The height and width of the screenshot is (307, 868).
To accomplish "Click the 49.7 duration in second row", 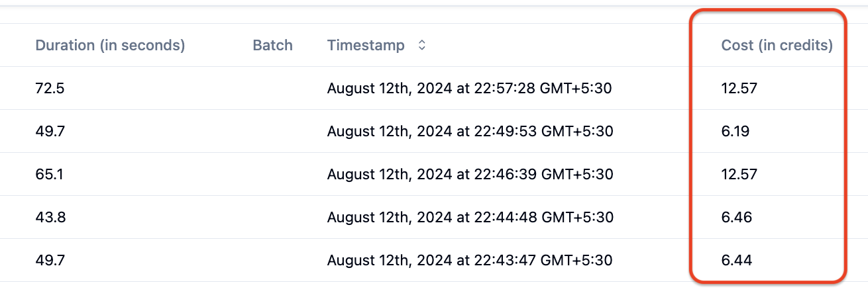I will pyautogui.click(x=50, y=131).
